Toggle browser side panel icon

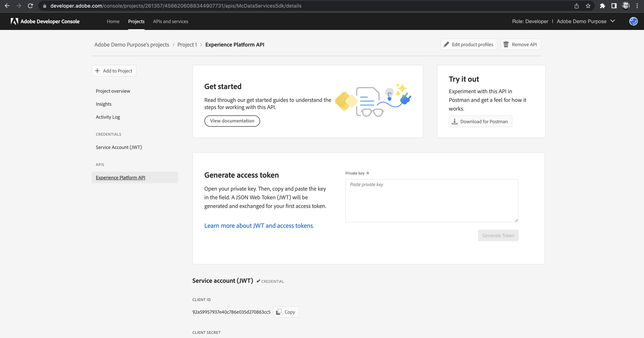click(614, 6)
